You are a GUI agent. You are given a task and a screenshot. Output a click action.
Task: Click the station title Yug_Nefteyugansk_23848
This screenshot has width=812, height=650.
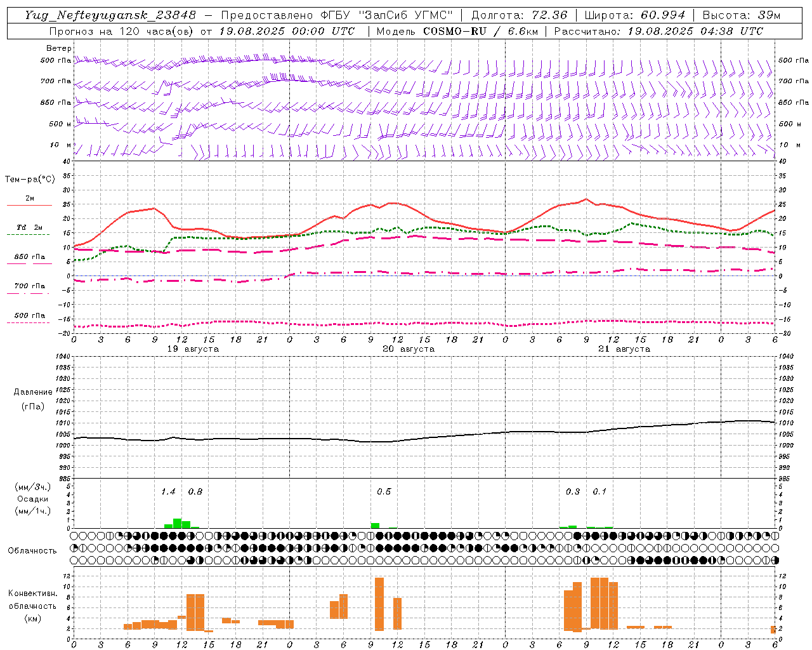point(110,15)
